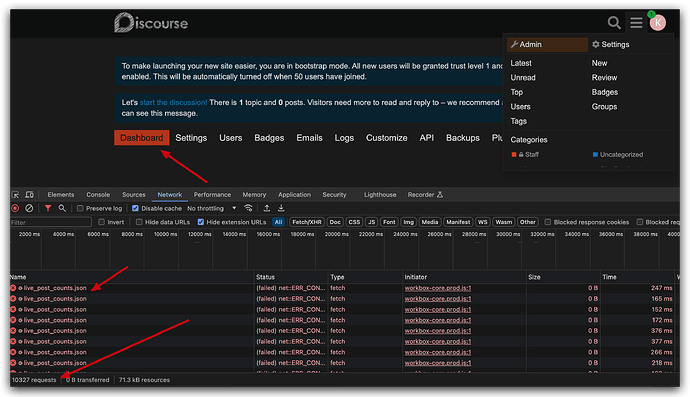Viewport: 690px width, 397px height.
Task: Enable the Invert checkbox
Action: (x=102, y=222)
